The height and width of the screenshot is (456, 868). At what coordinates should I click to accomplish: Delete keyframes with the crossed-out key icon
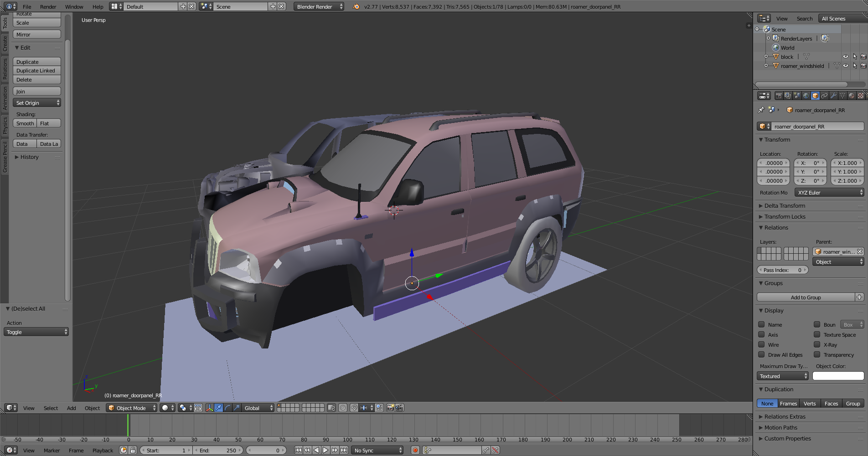point(495,450)
